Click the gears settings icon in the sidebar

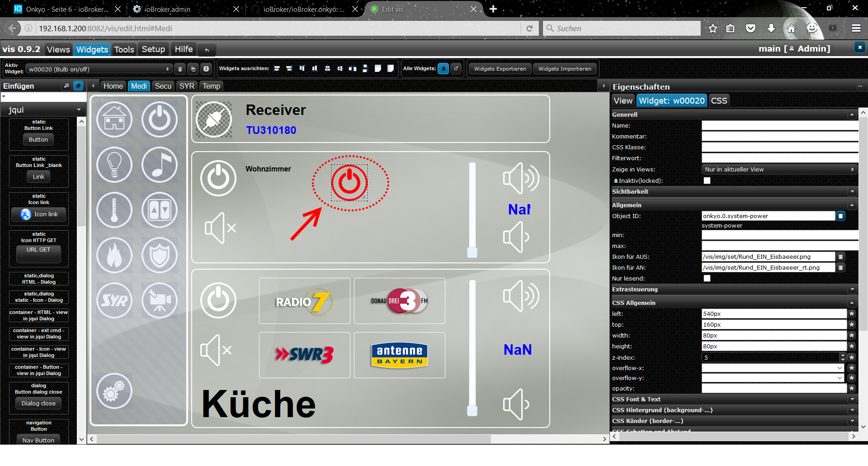tap(114, 391)
